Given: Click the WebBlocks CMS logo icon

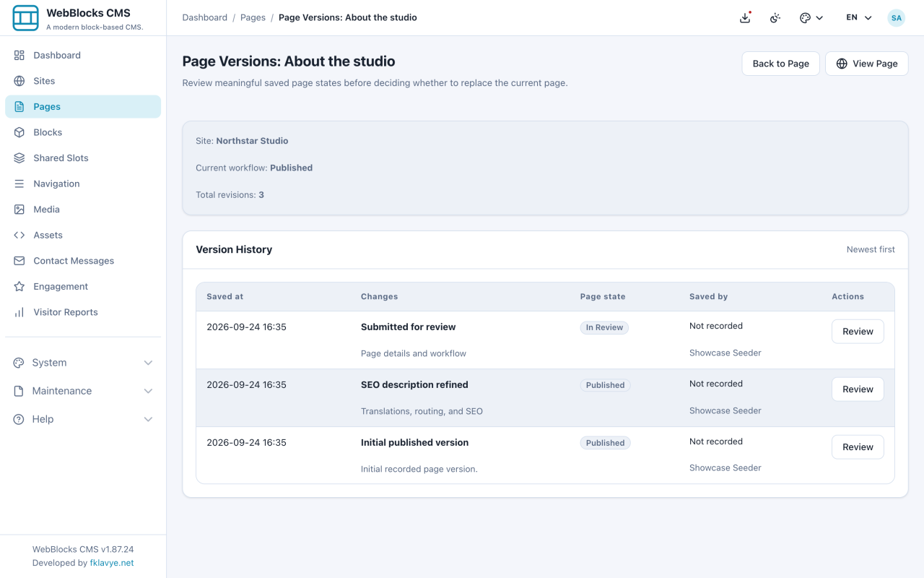Looking at the screenshot, I should pyautogui.click(x=26, y=18).
